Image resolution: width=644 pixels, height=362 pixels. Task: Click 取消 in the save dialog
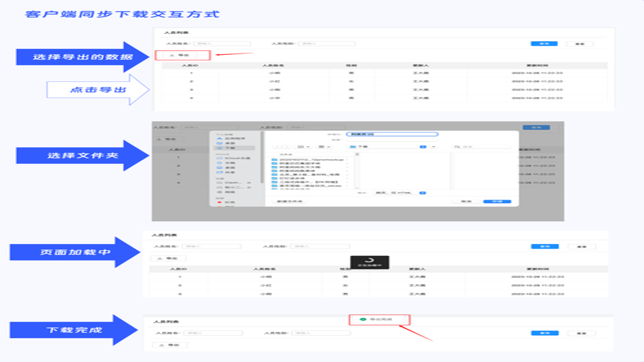(x=466, y=202)
